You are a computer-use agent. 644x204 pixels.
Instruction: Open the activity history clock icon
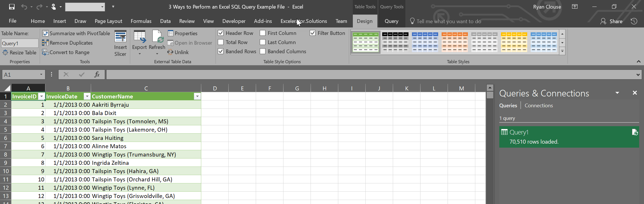click(x=634, y=21)
